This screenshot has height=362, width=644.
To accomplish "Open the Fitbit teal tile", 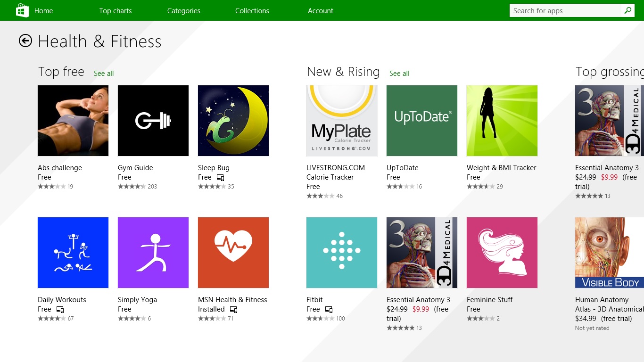I will (x=342, y=253).
